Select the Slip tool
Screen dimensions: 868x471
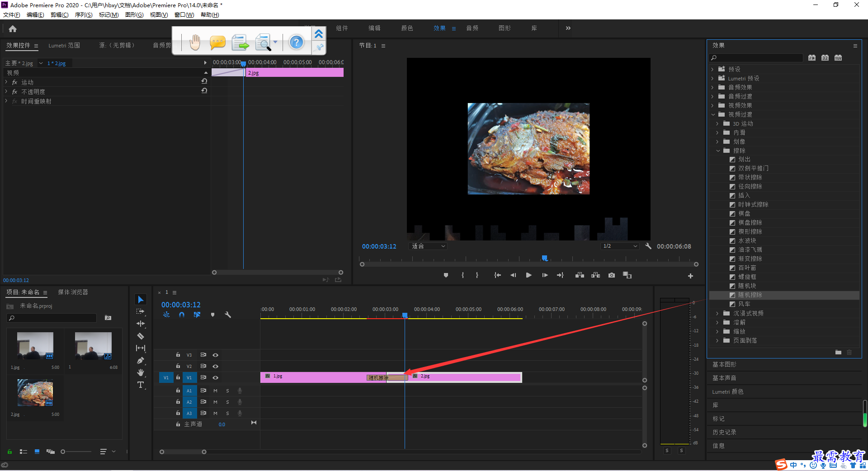[x=141, y=348]
